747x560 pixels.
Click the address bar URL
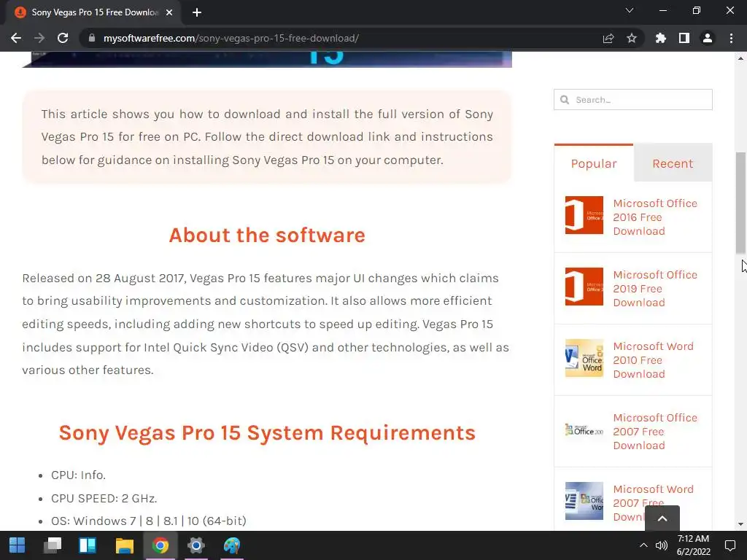(231, 38)
